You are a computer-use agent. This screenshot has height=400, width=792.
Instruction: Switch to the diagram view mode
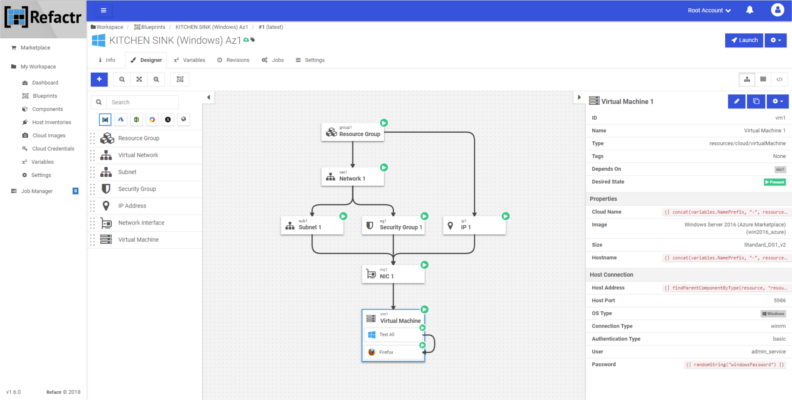coord(747,79)
